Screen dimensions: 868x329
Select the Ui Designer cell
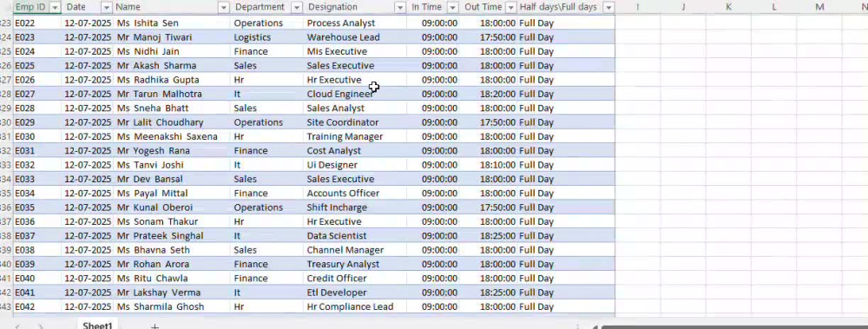coord(355,165)
